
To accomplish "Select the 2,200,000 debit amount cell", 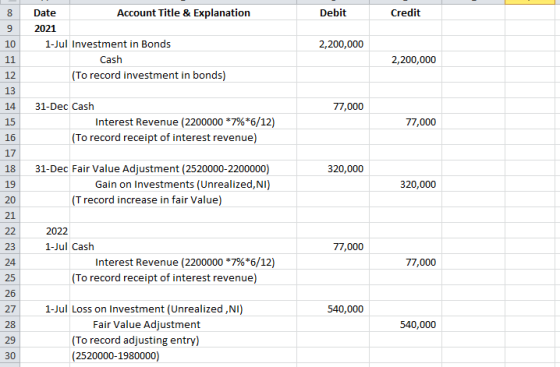I will coord(333,44).
